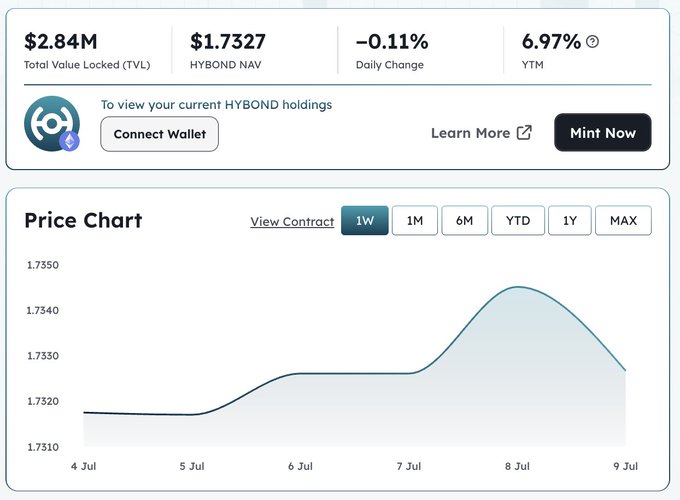Click the HYBOND token logo icon
This screenshot has height=500, width=680.
coord(52,124)
